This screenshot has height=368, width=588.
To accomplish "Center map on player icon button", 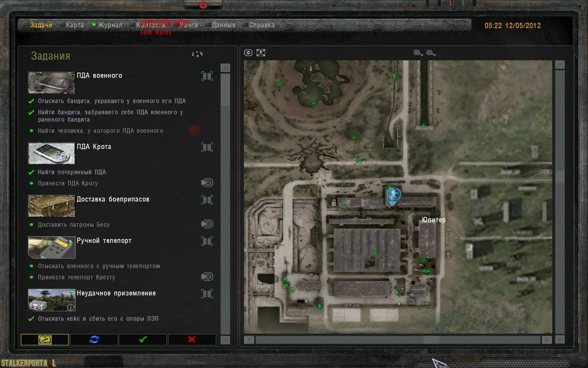I will click(x=248, y=53).
